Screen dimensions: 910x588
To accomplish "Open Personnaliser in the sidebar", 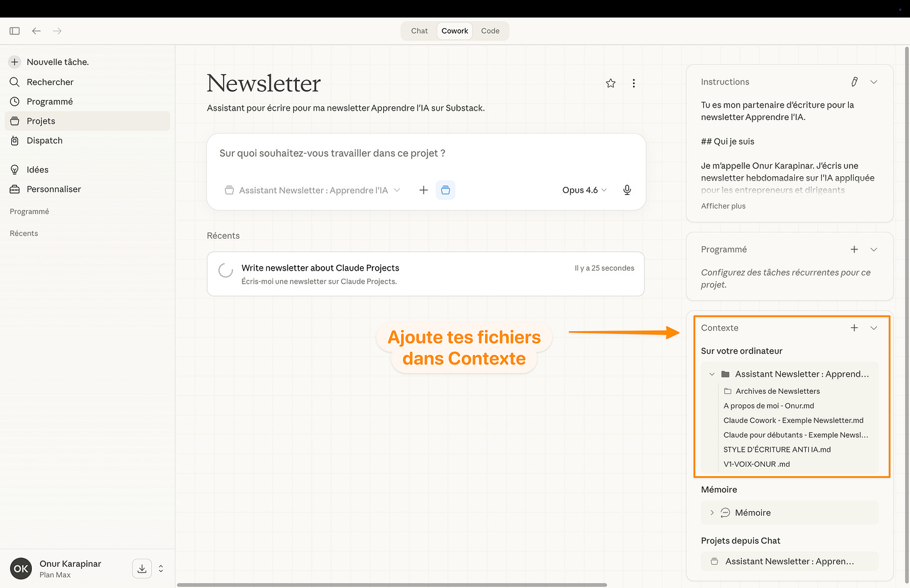I will [87, 189].
